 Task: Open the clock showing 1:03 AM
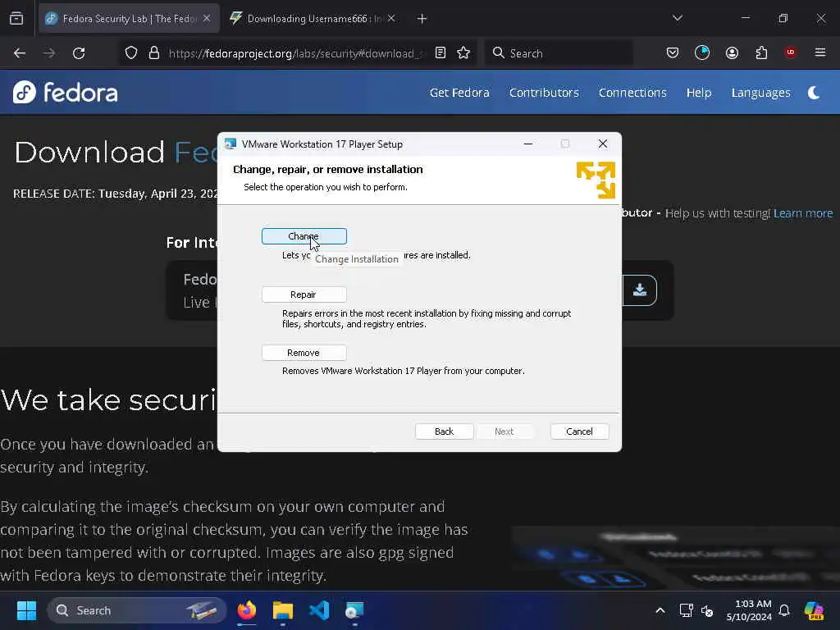[749, 610]
